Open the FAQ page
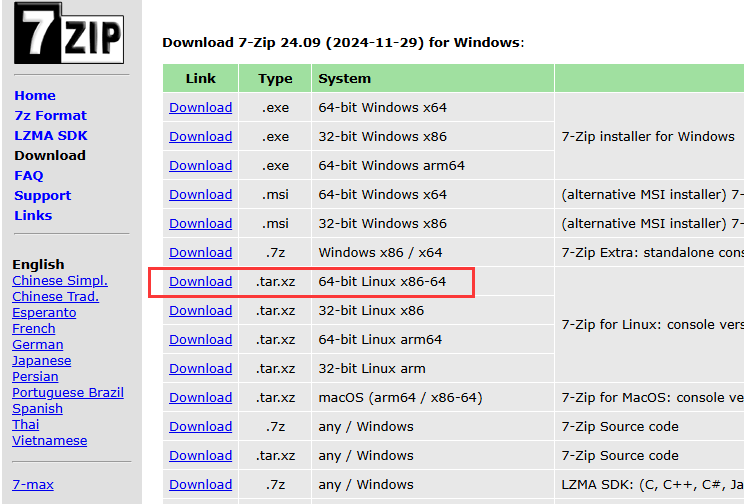Screen dimensions: 744x504 [x=28, y=176]
